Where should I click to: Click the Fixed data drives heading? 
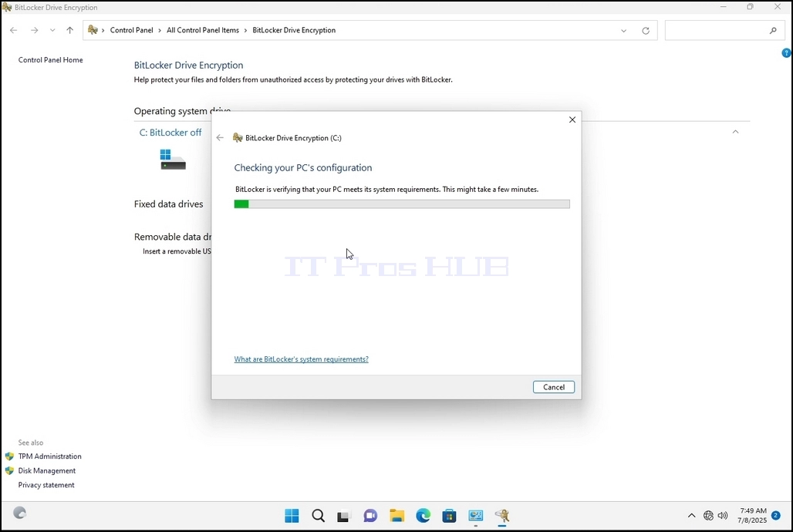168,204
